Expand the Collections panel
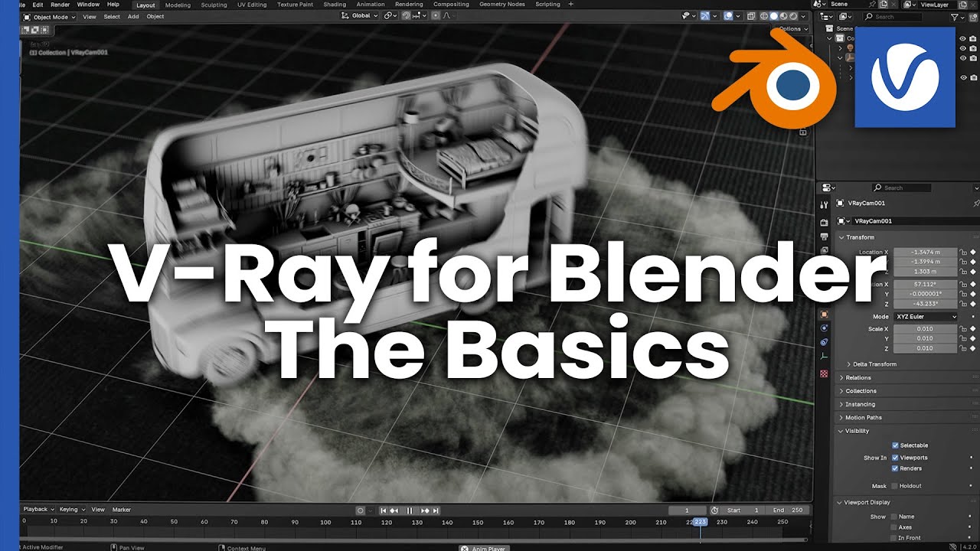The width and height of the screenshot is (980, 551). coord(859,391)
